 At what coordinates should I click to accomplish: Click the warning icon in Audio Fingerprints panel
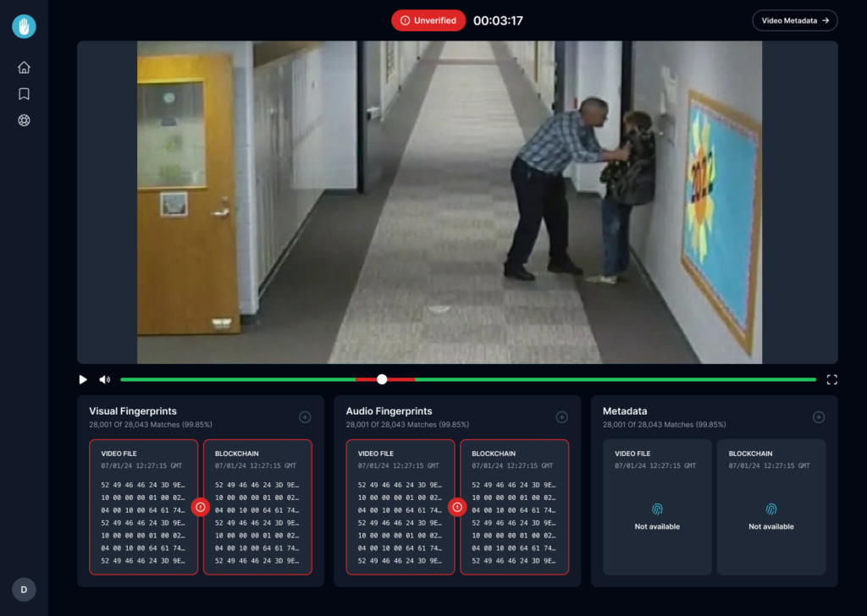(x=457, y=507)
